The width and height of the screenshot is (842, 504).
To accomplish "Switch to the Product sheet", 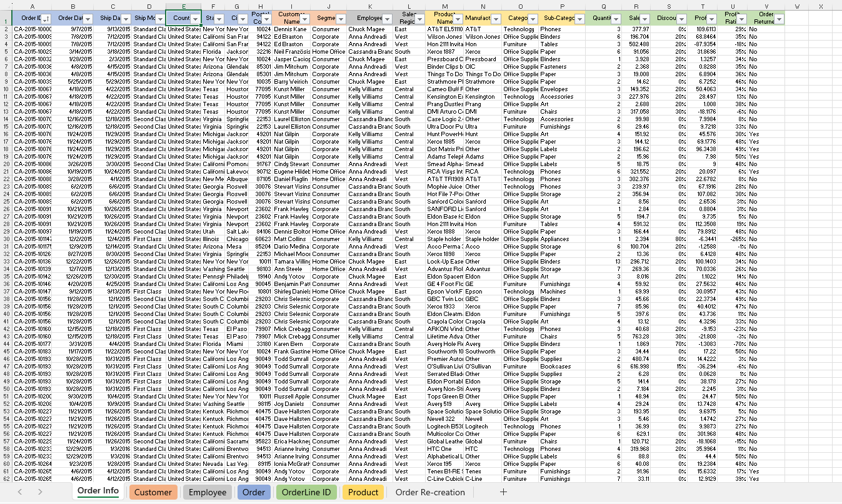I will (x=363, y=492).
